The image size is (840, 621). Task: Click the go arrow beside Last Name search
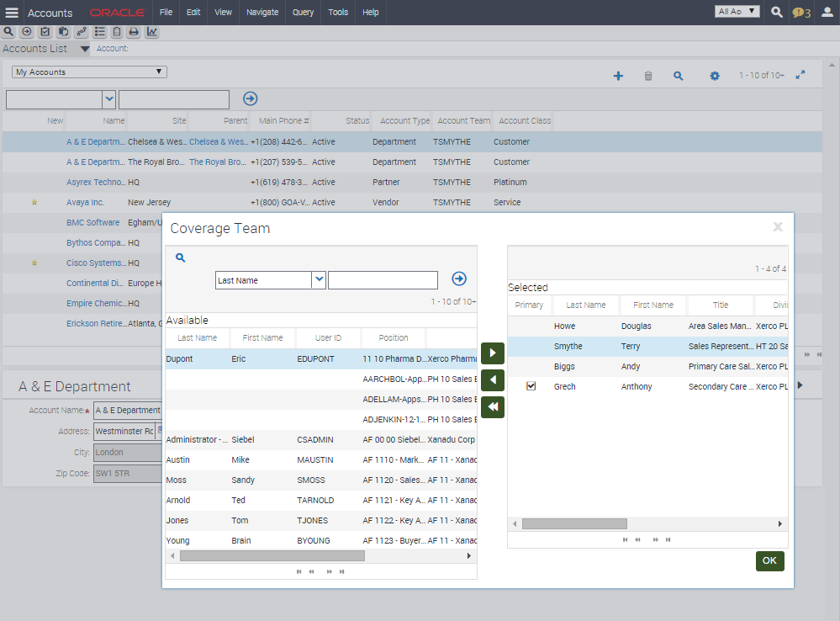coord(459,279)
